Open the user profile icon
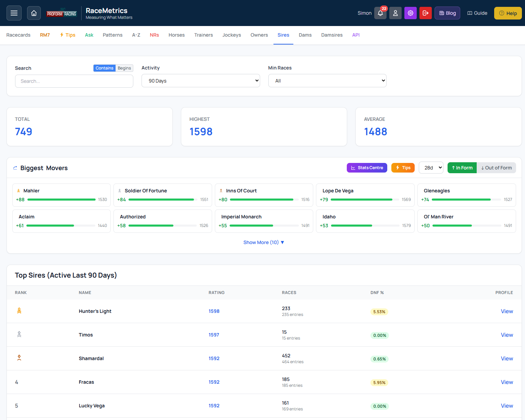Viewport: 525px width, 420px height. (395, 13)
